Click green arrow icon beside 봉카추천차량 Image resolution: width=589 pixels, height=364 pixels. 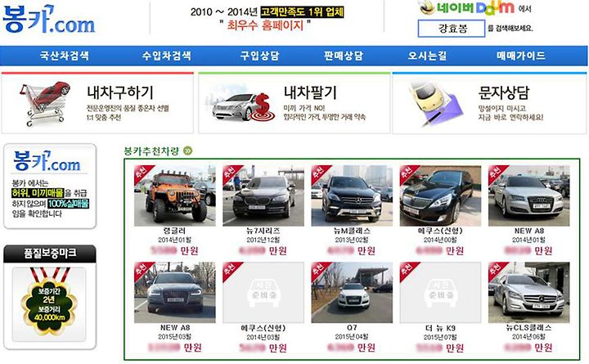click(188, 151)
